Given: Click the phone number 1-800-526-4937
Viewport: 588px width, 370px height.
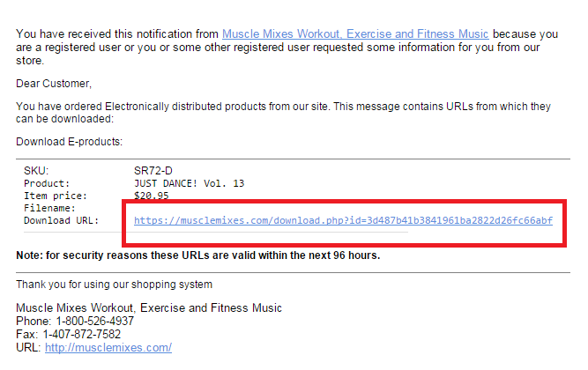Looking at the screenshot, I should [x=98, y=322].
